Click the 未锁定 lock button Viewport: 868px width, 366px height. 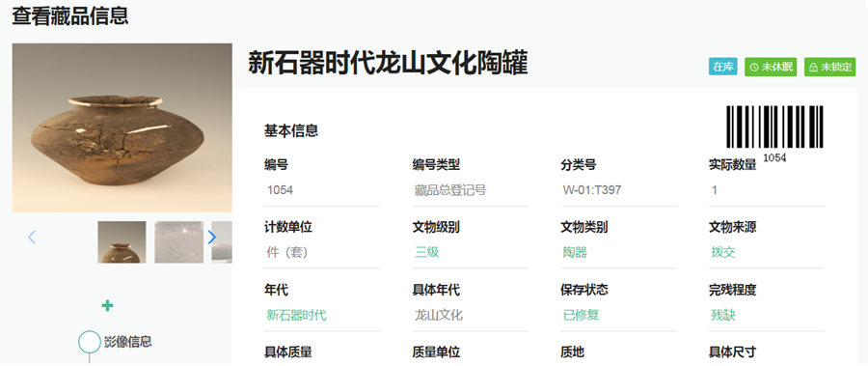click(x=829, y=67)
